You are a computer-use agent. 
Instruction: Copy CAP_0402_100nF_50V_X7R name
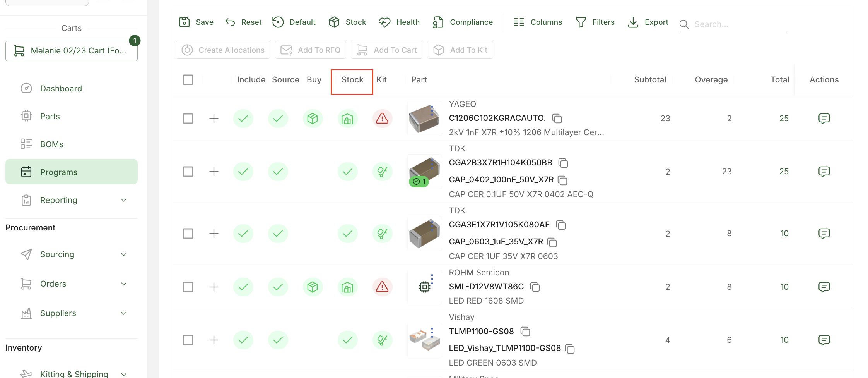pos(562,180)
